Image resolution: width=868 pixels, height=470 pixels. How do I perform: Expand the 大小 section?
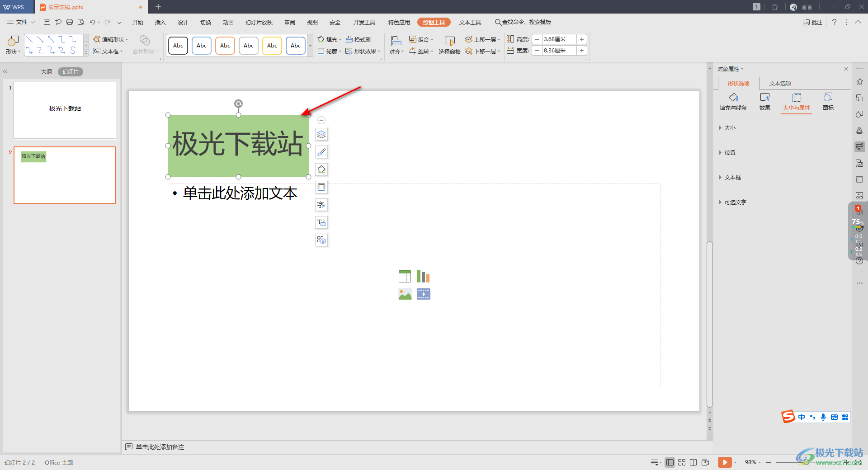tap(727, 128)
